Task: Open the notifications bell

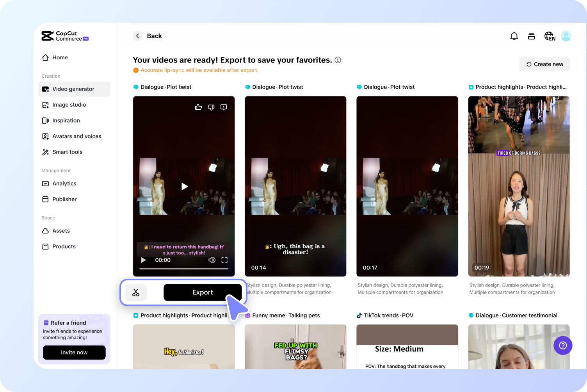Action: (x=514, y=36)
